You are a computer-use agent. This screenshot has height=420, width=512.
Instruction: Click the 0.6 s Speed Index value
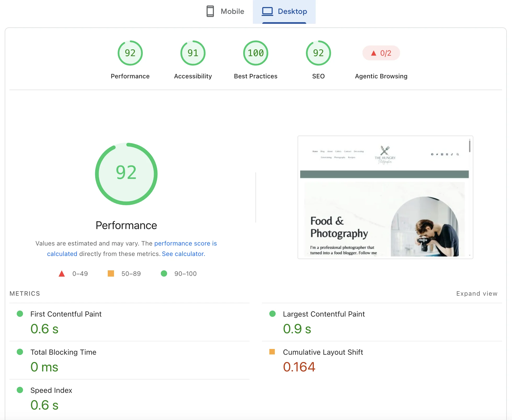44,405
